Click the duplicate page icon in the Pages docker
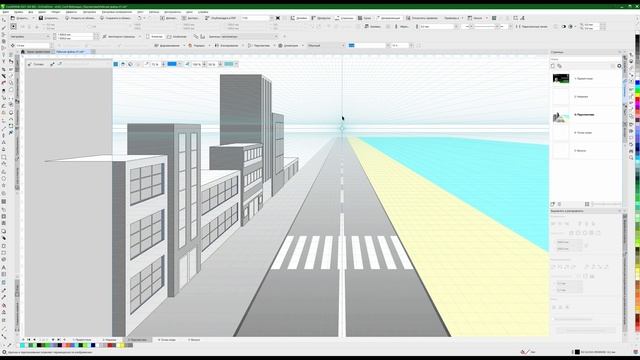The height and width of the screenshot is (360, 640). pos(559,66)
